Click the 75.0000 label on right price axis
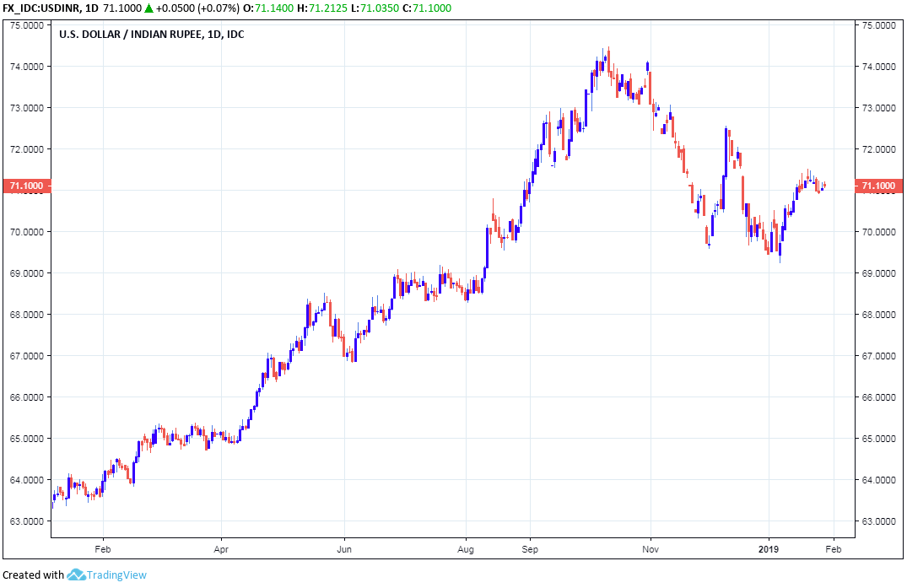The height and width of the screenshot is (588, 907). pyautogui.click(x=878, y=25)
